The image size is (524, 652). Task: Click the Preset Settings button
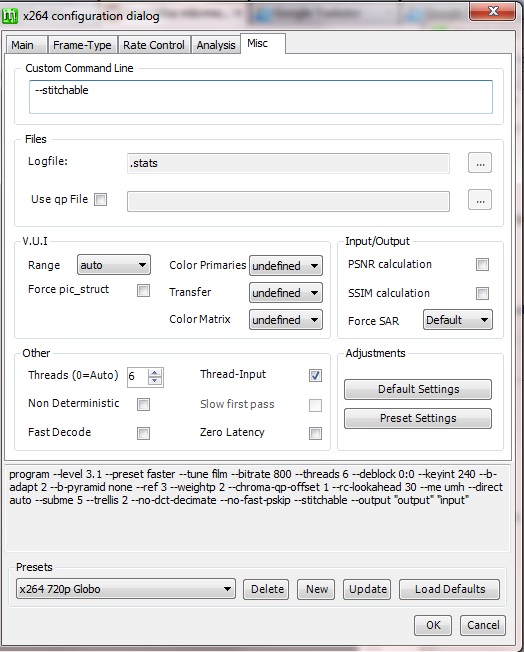(418, 418)
